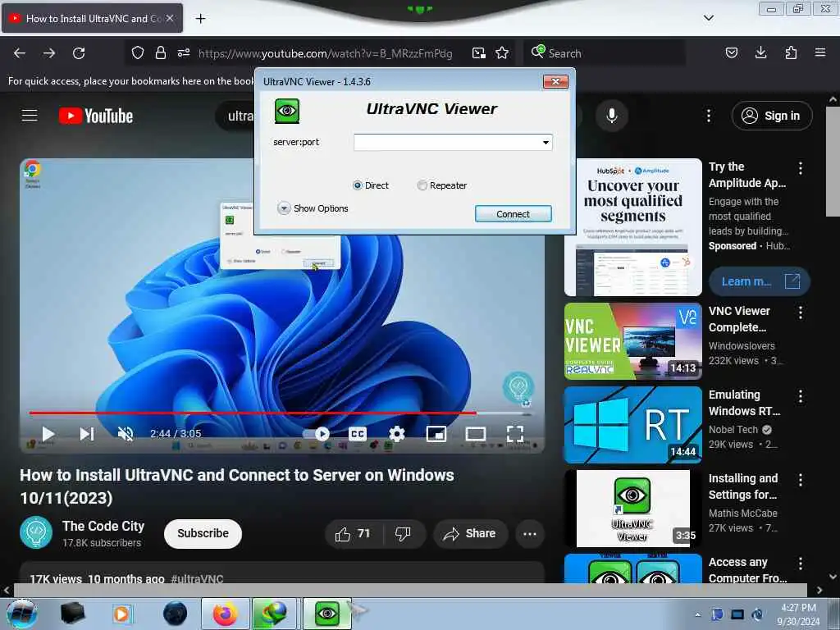The width and height of the screenshot is (840, 630).
Task: Expand Show Options in UltraVNC Viewer
Action: [x=313, y=208]
